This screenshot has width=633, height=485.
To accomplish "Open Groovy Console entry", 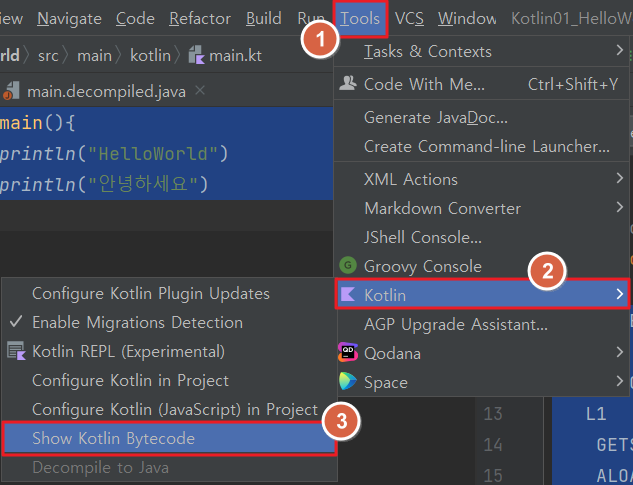I will 481,267.
